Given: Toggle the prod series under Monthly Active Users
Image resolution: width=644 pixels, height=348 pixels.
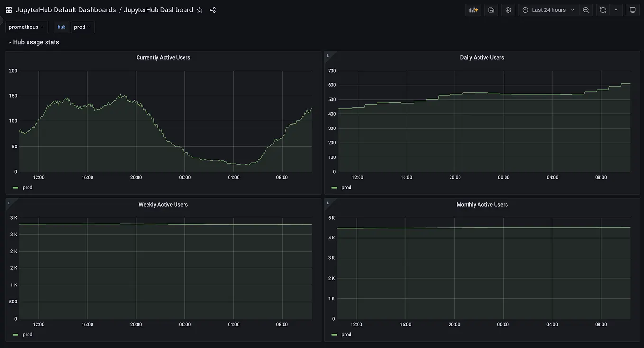Looking at the screenshot, I should click(x=346, y=334).
